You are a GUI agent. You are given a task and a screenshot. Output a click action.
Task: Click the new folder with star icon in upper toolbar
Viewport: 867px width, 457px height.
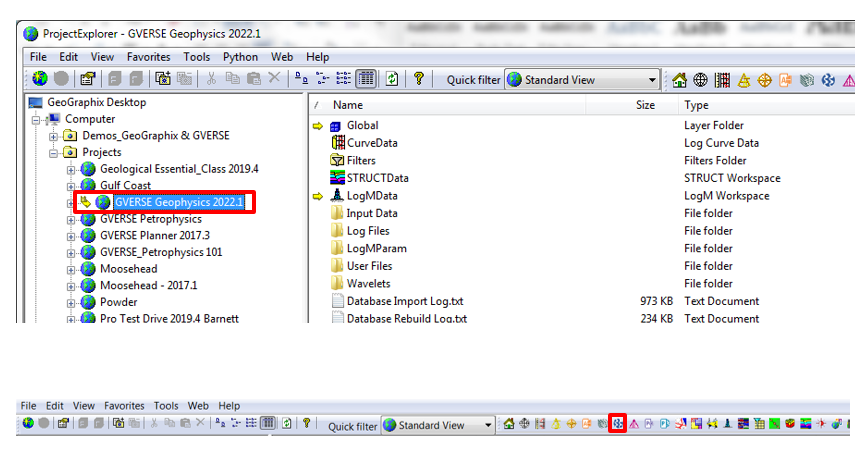click(163, 79)
